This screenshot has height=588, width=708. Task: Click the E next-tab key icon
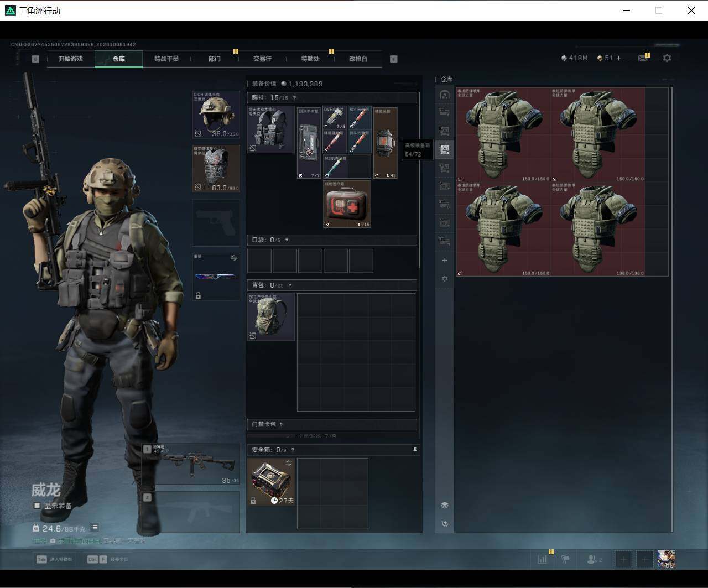tap(394, 59)
